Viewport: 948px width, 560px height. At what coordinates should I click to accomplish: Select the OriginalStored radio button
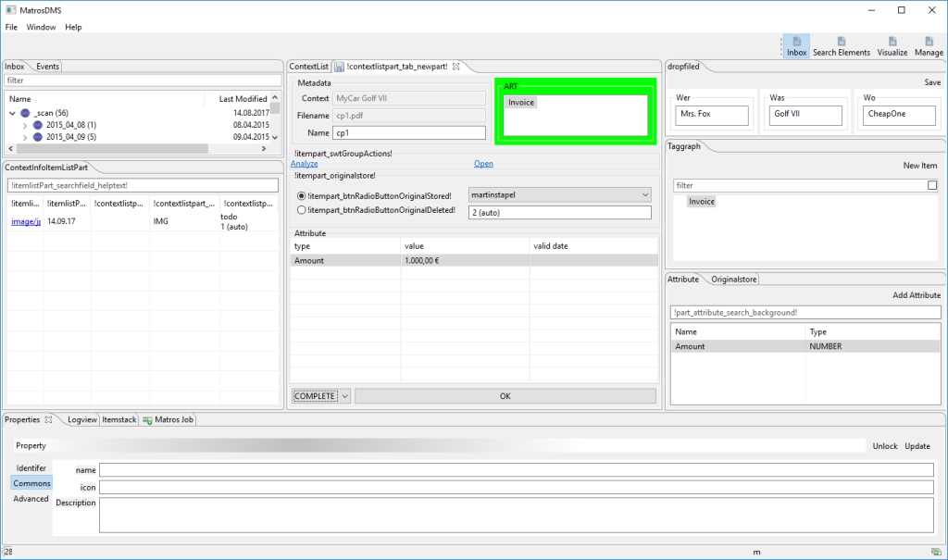point(299,194)
